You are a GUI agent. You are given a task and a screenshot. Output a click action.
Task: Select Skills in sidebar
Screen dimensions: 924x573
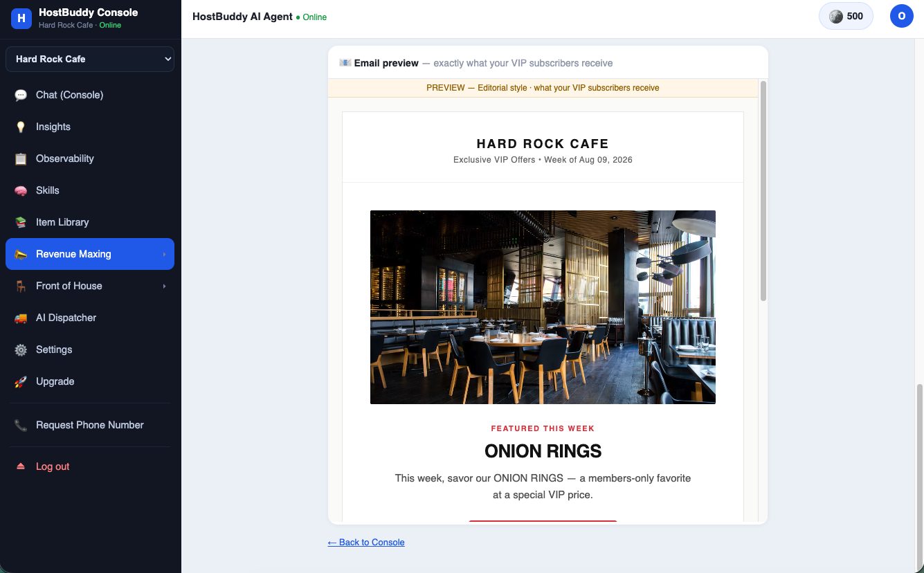point(90,190)
